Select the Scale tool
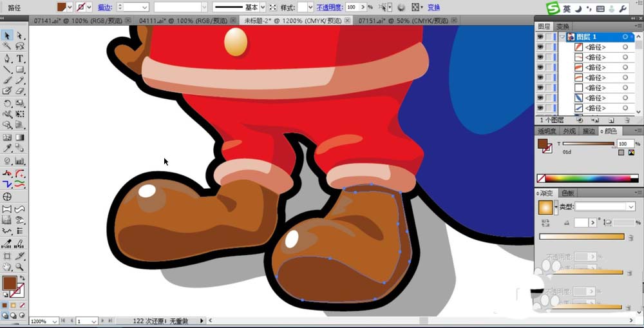The height and width of the screenshot is (328, 644). (x=19, y=104)
